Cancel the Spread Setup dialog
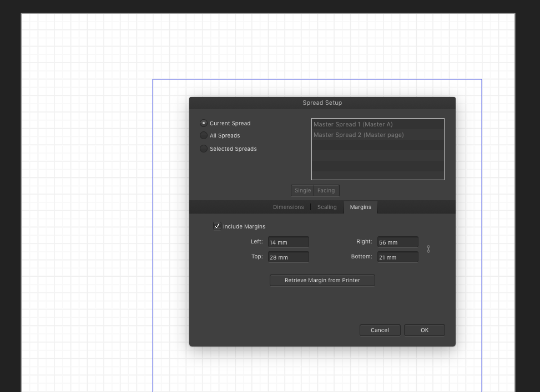The height and width of the screenshot is (392, 540). click(x=380, y=330)
